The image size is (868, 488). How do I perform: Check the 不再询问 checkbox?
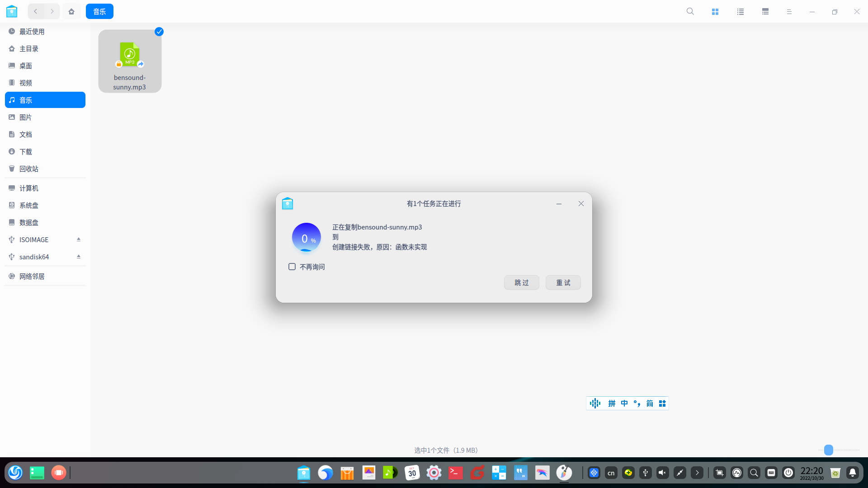(292, 267)
